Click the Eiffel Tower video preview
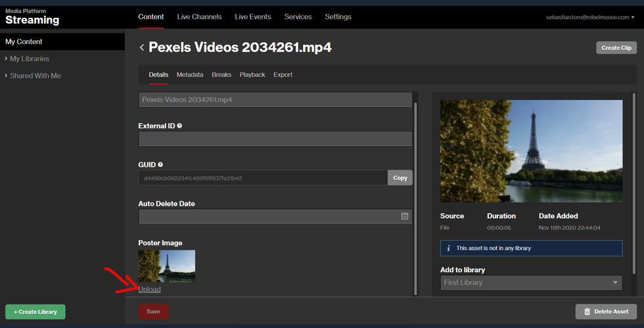644x328 pixels. coord(531,151)
